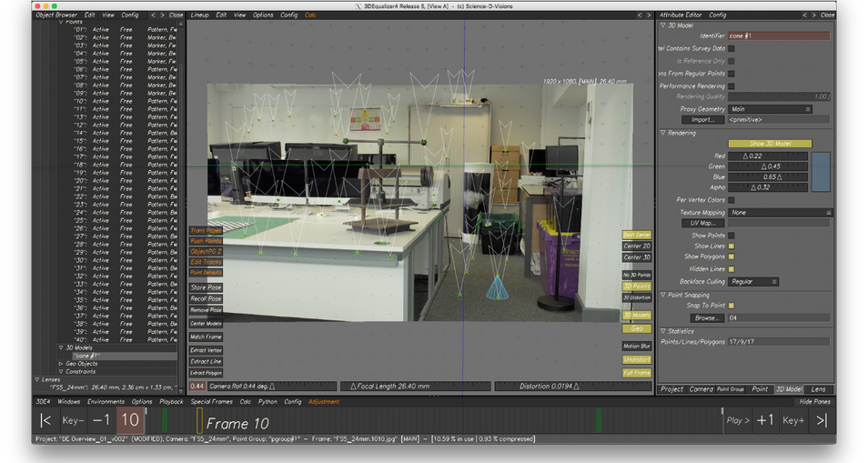Viewport: 868px width, 463px height.
Task: Switch to the Camera tab
Action: (701, 389)
